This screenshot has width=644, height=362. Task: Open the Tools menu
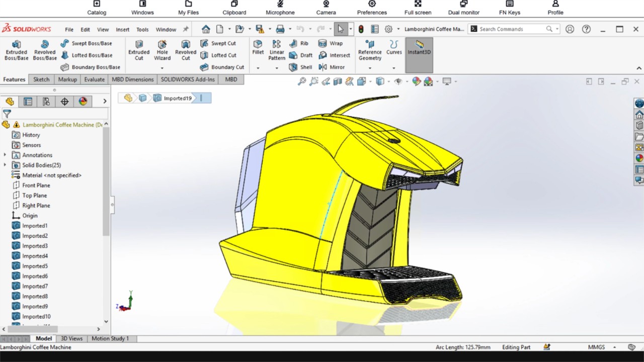pos(142,30)
